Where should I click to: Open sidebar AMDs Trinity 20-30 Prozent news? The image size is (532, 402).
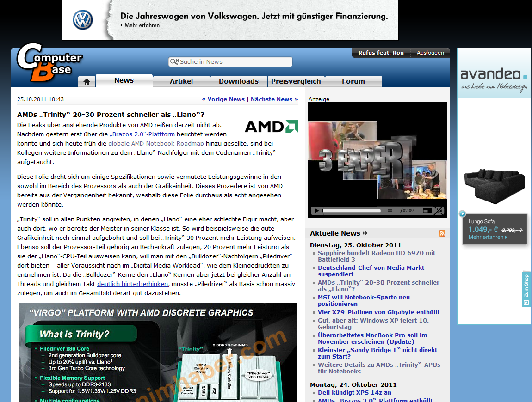(378, 286)
